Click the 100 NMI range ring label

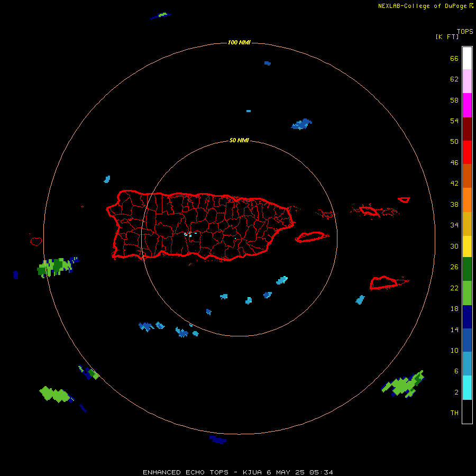coord(239,42)
